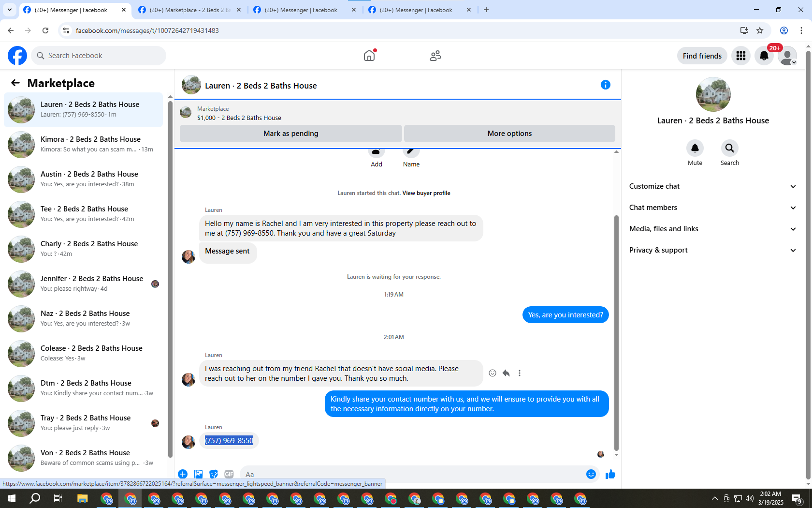Install app icon in address bar

pyautogui.click(x=744, y=30)
